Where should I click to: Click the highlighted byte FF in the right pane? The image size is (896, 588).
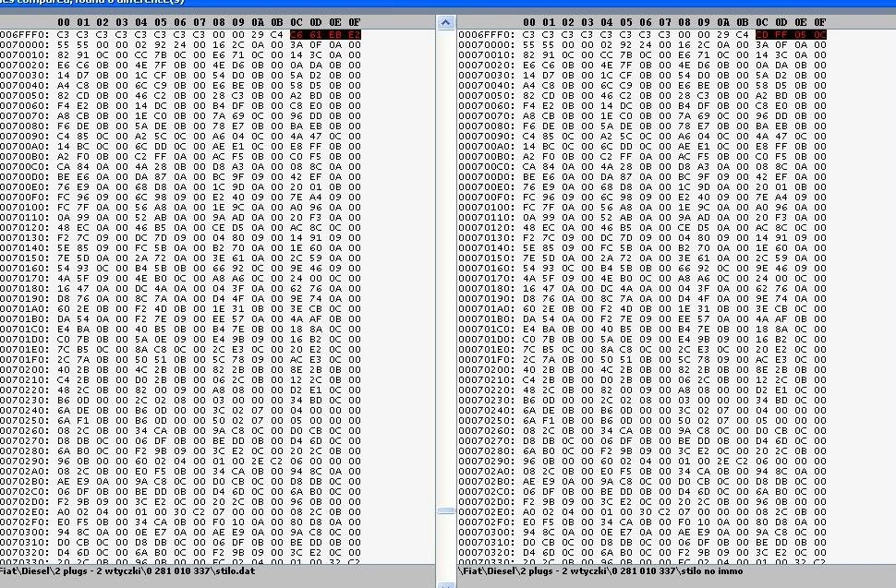click(781, 34)
